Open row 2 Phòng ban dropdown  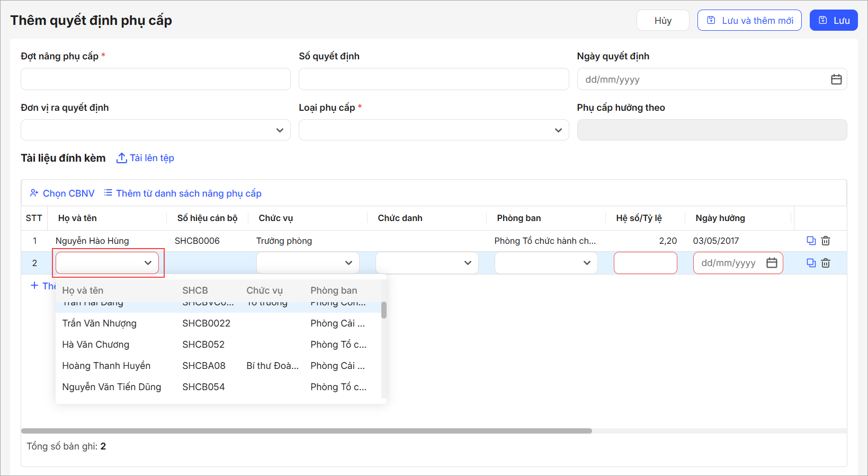pos(546,263)
